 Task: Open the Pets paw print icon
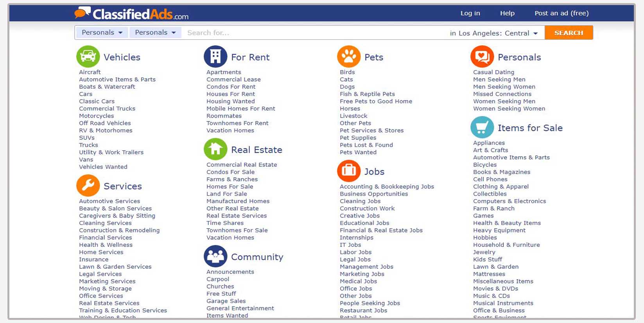[349, 57]
